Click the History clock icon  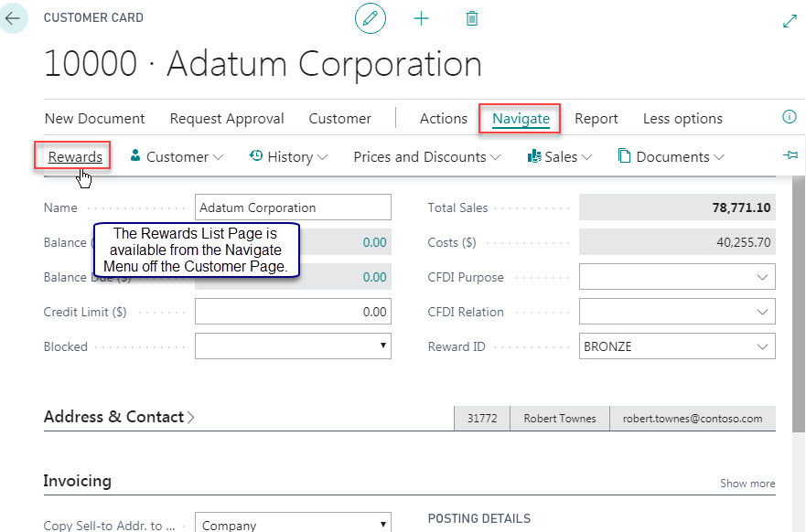tap(255, 155)
